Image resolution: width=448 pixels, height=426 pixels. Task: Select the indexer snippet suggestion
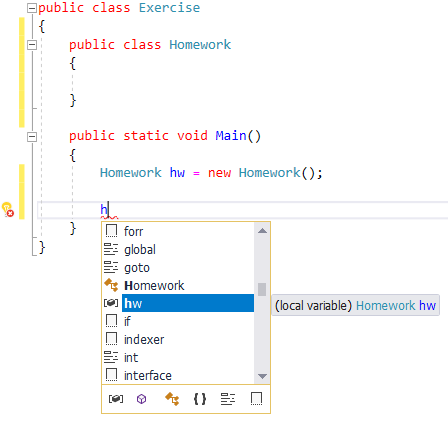click(188, 339)
